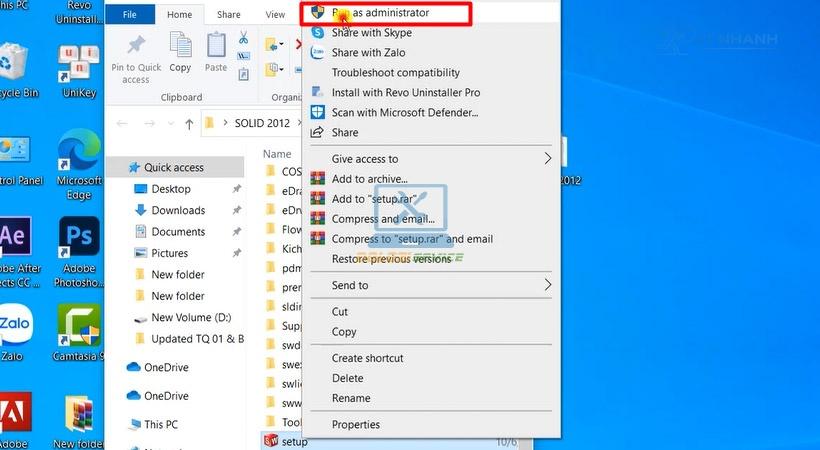Click Add to archive WinRAR option

369,179
